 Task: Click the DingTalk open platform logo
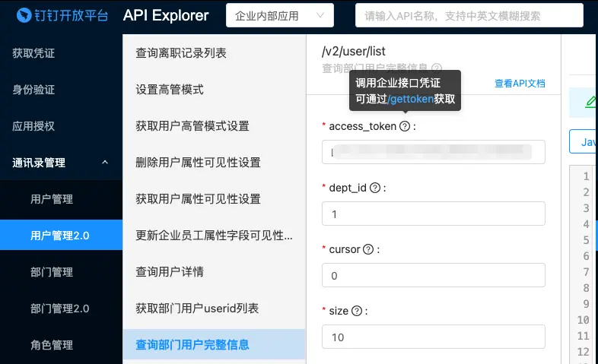tap(62, 16)
